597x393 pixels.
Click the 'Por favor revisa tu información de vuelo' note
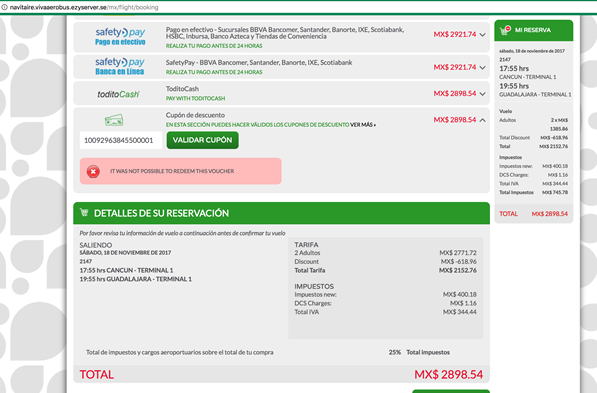pyautogui.click(x=182, y=233)
